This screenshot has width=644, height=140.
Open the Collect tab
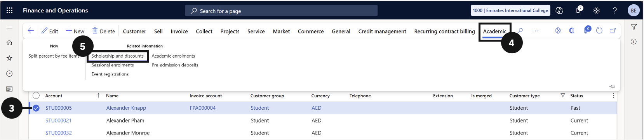(x=204, y=31)
